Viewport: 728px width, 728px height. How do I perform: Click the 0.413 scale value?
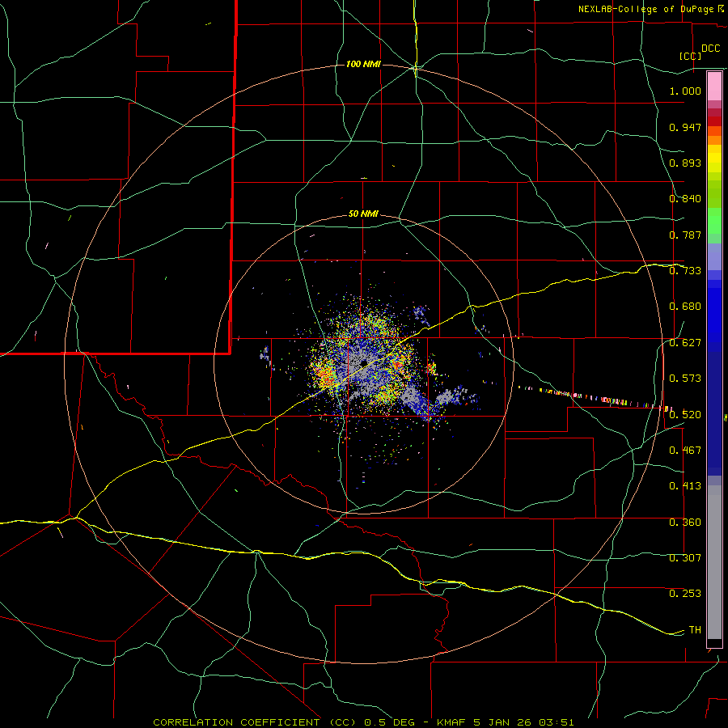click(685, 486)
